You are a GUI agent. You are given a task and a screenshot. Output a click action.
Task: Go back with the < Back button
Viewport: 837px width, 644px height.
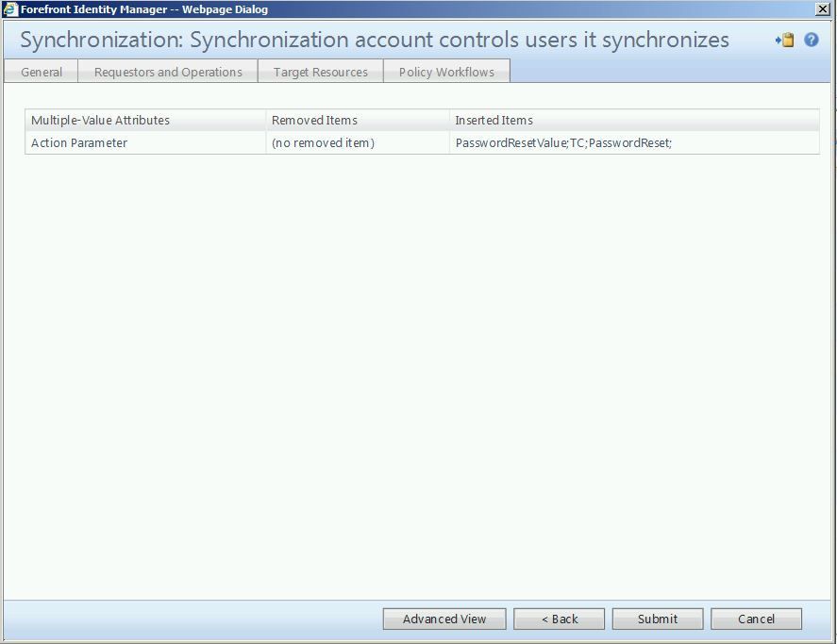(559, 619)
